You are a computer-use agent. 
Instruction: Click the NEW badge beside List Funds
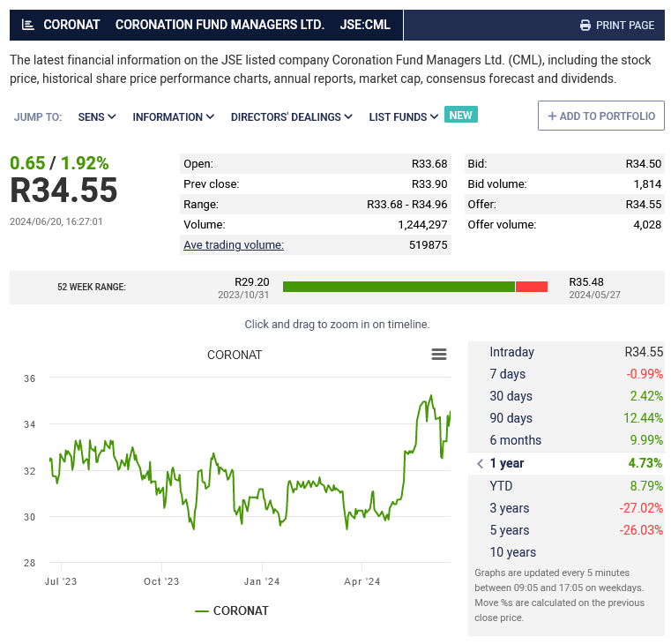(461, 115)
